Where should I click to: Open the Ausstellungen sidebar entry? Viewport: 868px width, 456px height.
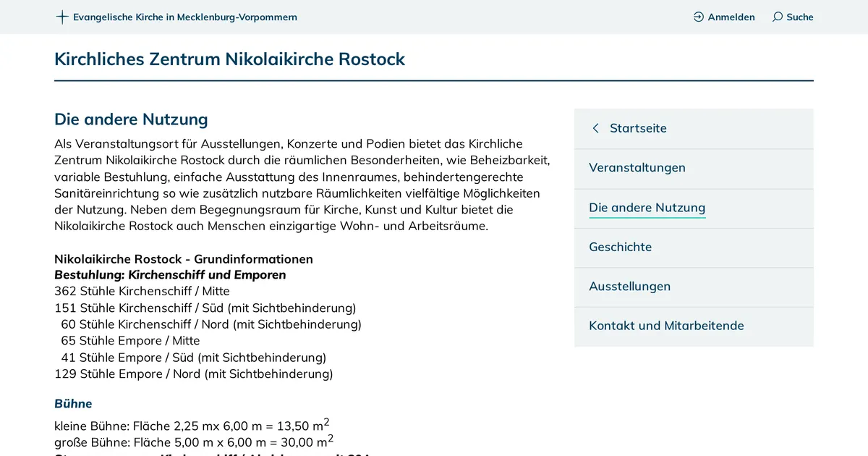coord(629,287)
